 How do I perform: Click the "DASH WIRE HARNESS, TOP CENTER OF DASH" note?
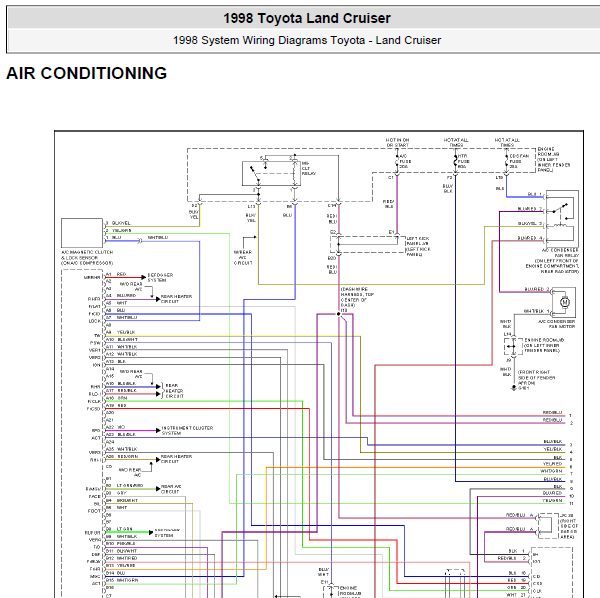tap(357, 297)
